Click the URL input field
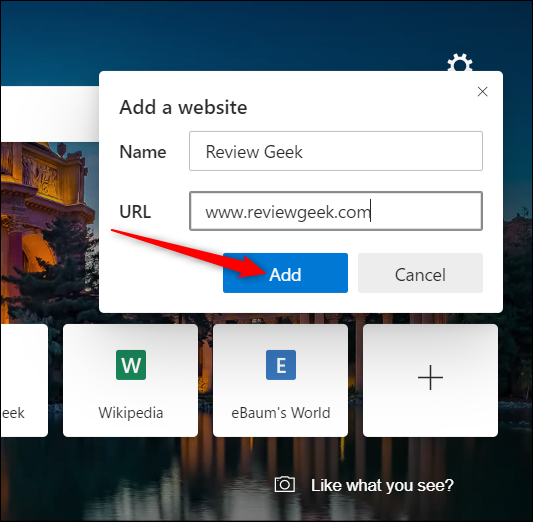 pos(336,211)
